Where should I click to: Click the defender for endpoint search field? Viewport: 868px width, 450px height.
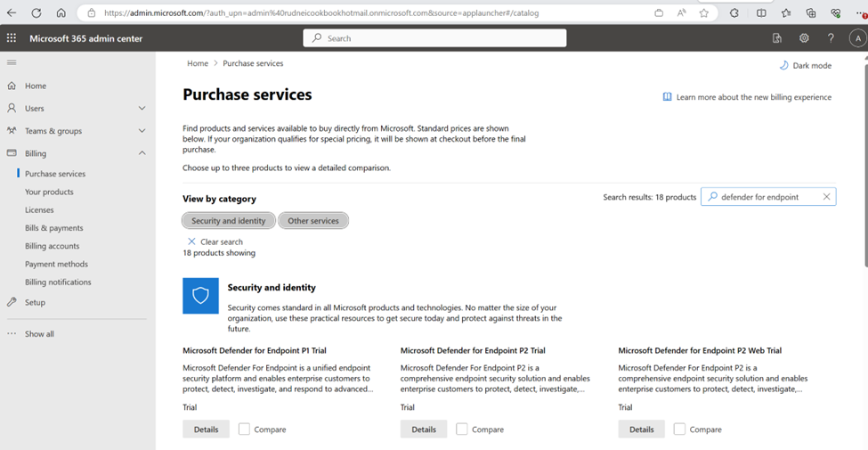768,197
